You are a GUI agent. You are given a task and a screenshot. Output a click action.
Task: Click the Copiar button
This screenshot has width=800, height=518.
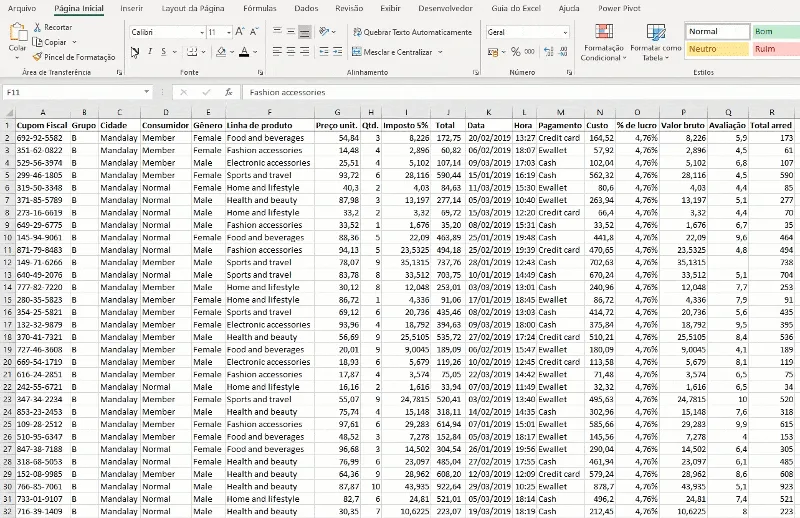point(49,42)
